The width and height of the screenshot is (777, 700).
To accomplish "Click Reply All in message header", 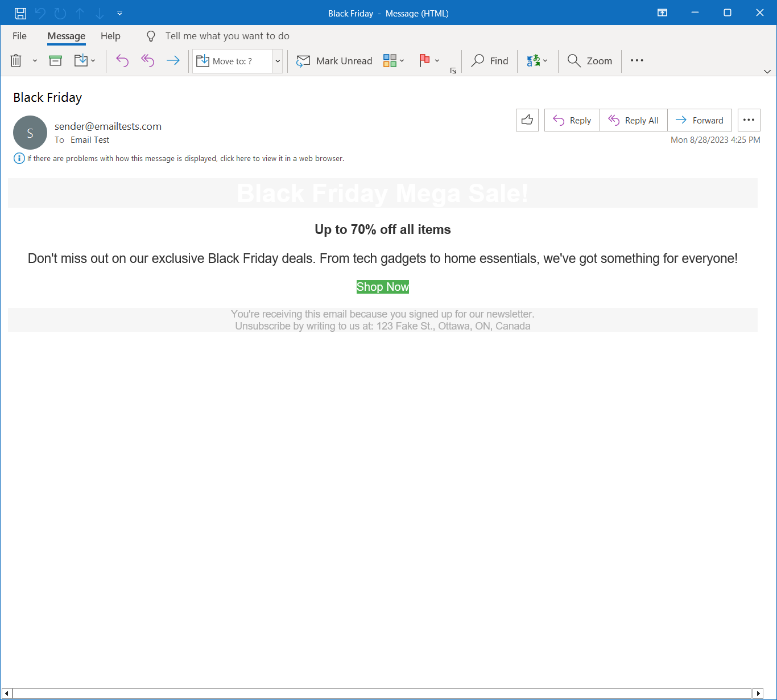I will pyautogui.click(x=634, y=120).
